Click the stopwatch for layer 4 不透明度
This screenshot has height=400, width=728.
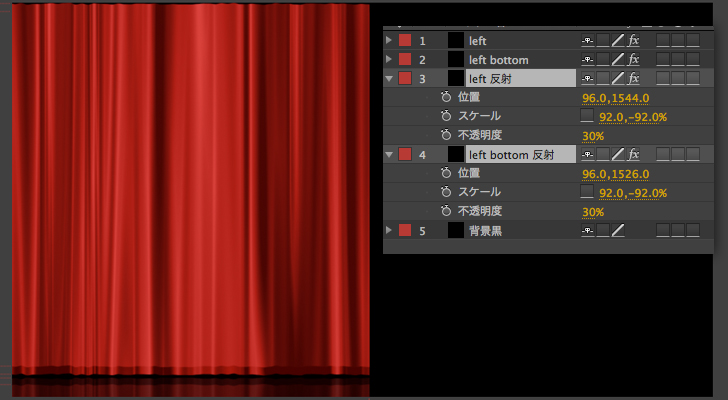446,212
